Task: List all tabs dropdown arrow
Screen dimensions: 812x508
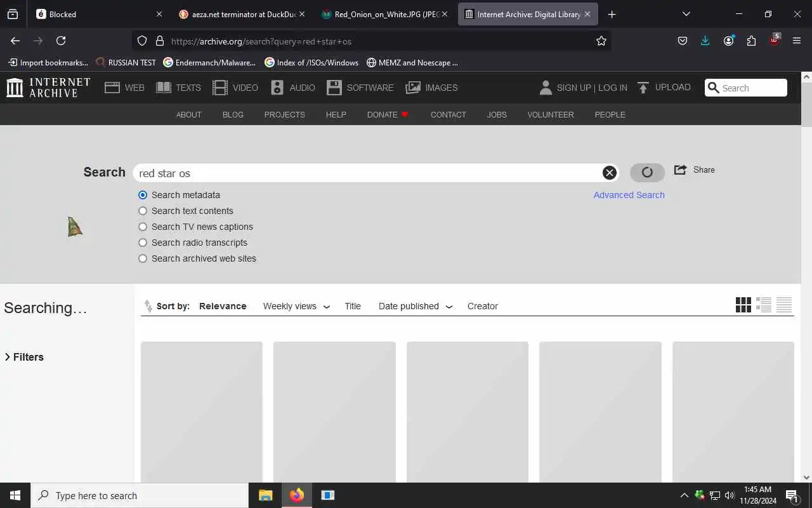Action: 686,14
